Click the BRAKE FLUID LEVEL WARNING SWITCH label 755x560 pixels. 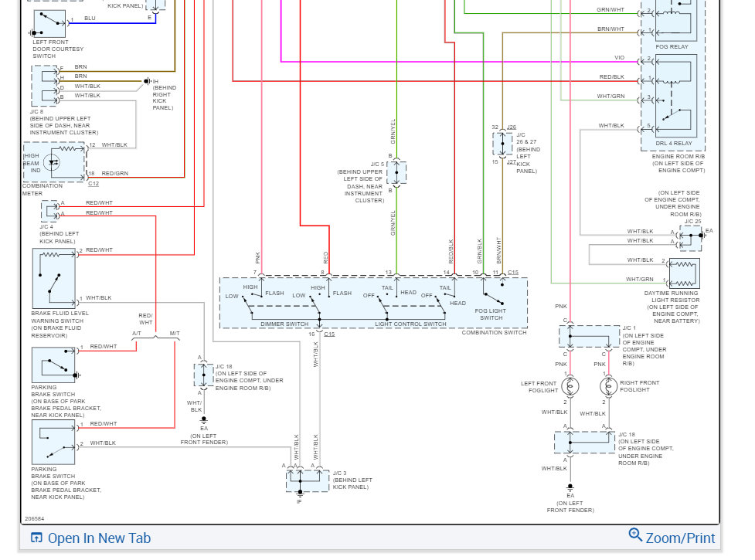(60, 324)
